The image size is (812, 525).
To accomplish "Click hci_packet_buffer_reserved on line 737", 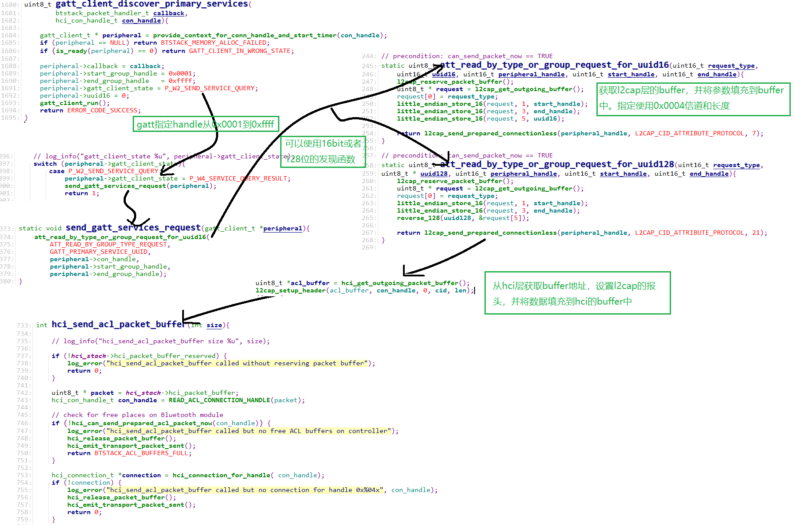I will click(x=164, y=356).
